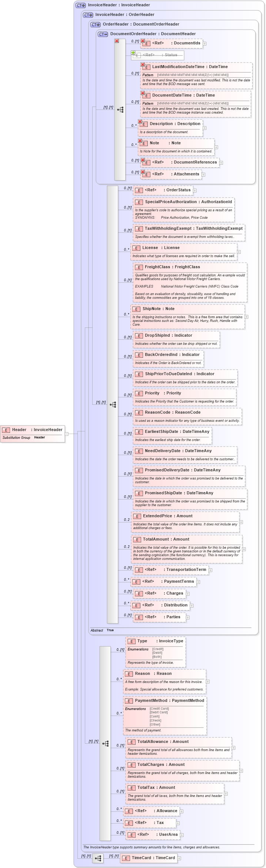
Task: Click the CT icon of OrderHeader : DocumentOrderHeader
Action: point(95,24)
